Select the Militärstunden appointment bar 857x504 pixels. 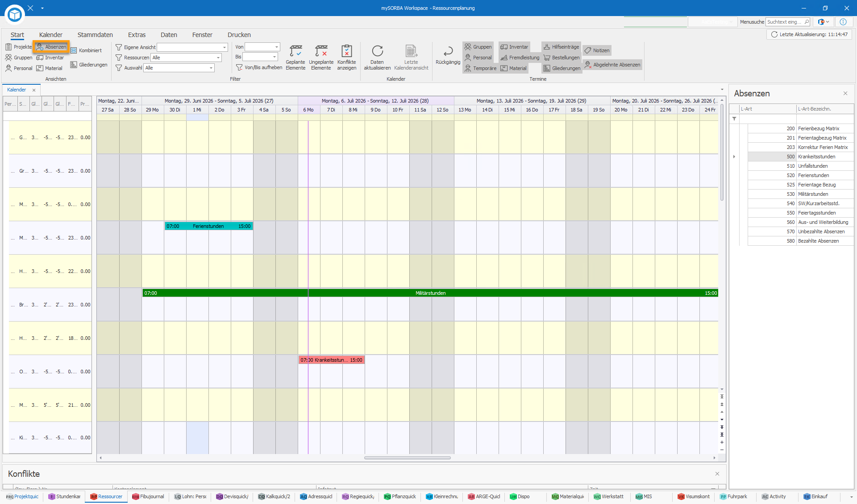pyautogui.click(x=430, y=293)
